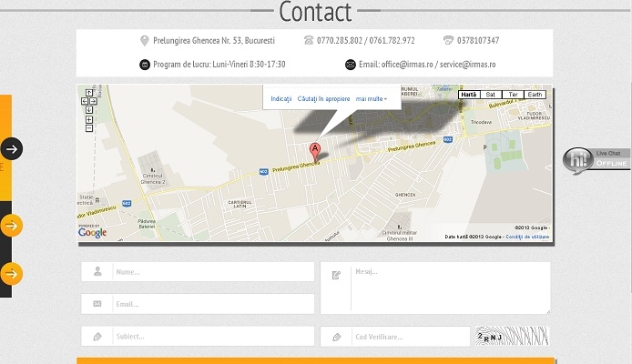Click the captcha image
The height and width of the screenshot is (364, 632).
point(512,336)
